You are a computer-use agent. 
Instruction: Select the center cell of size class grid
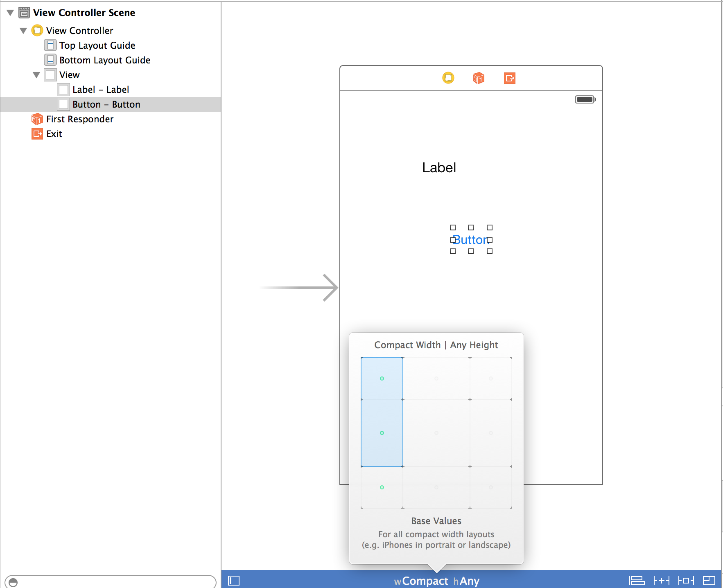(x=436, y=433)
